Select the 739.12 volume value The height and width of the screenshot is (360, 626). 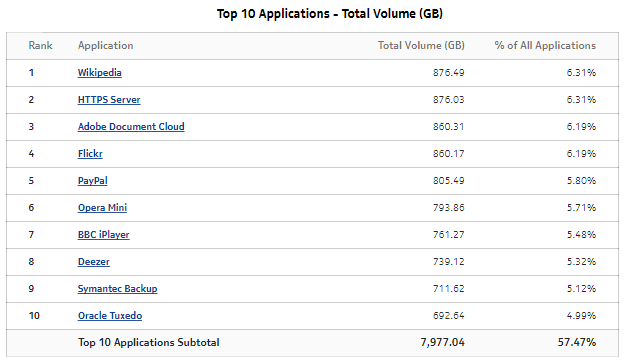point(449,262)
